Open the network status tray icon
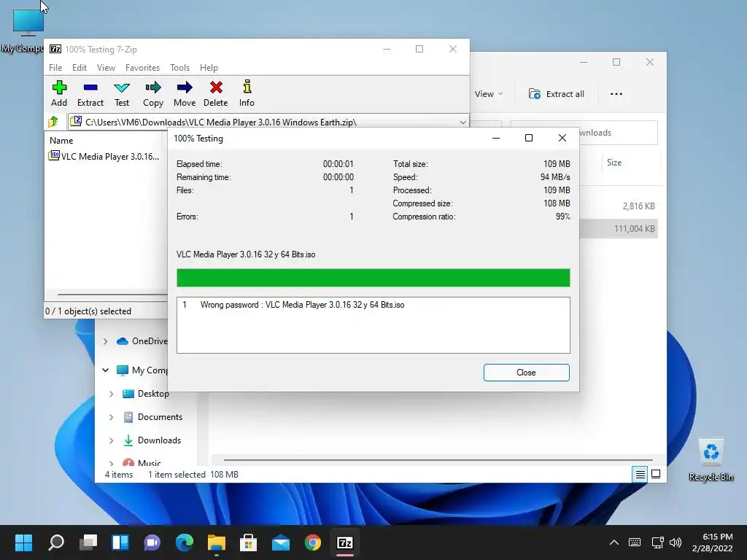747x560 pixels. coord(657,542)
